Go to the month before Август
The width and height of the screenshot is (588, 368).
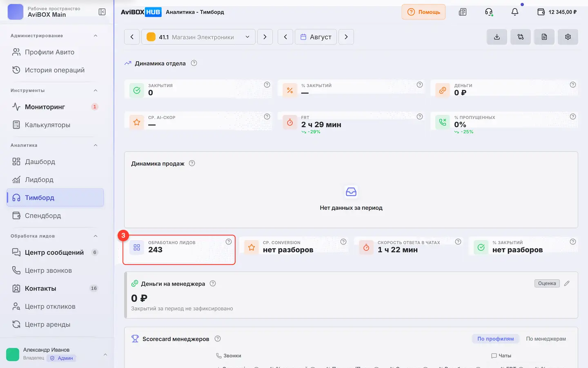tap(285, 37)
